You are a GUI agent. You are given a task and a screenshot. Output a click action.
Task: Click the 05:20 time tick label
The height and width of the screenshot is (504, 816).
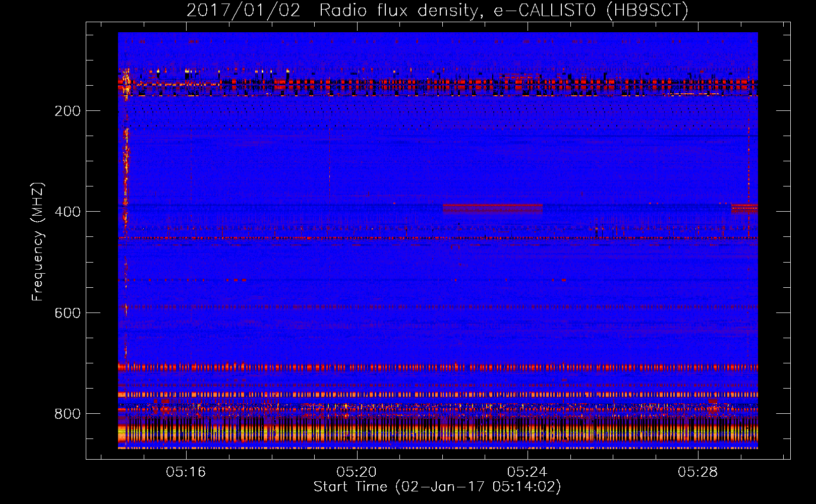[x=357, y=472]
